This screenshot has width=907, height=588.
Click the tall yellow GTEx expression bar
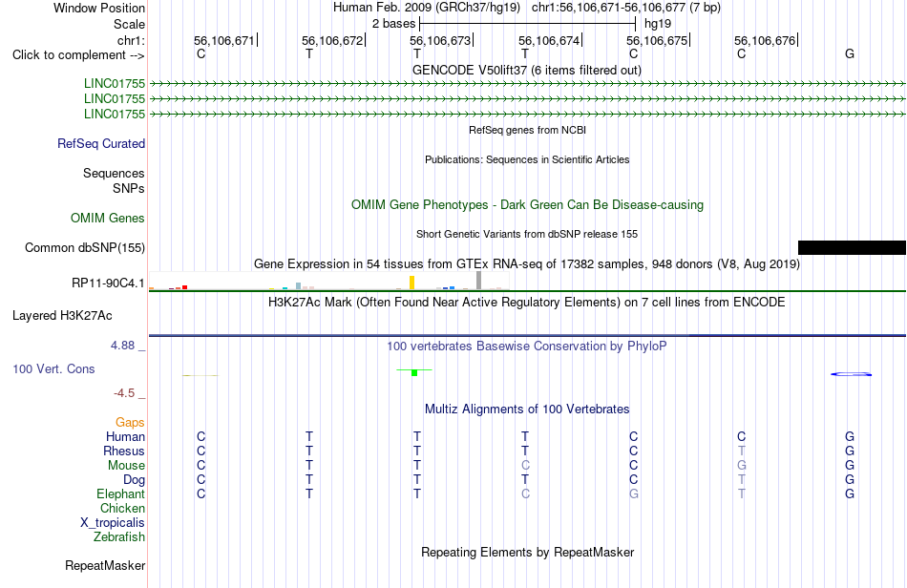coord(411,283)
